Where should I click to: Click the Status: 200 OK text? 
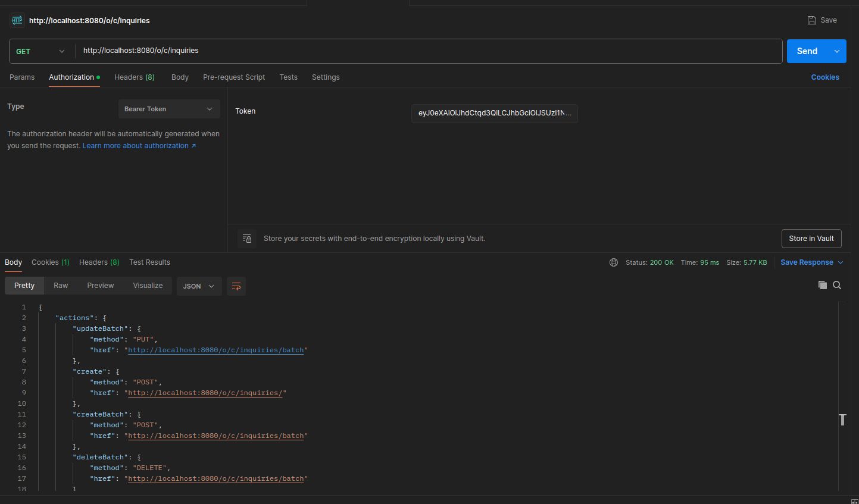(649, 262)
